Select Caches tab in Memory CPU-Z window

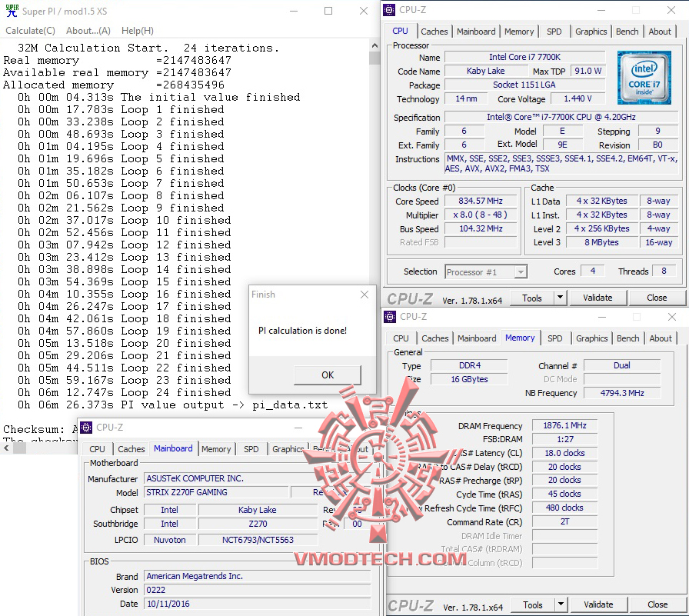pos(435,338)
